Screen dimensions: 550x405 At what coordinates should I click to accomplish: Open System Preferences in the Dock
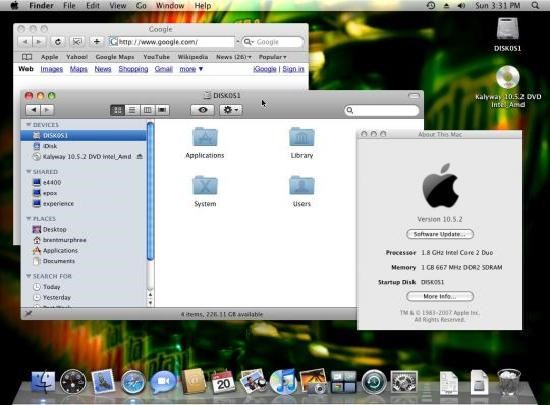point(404,382)
